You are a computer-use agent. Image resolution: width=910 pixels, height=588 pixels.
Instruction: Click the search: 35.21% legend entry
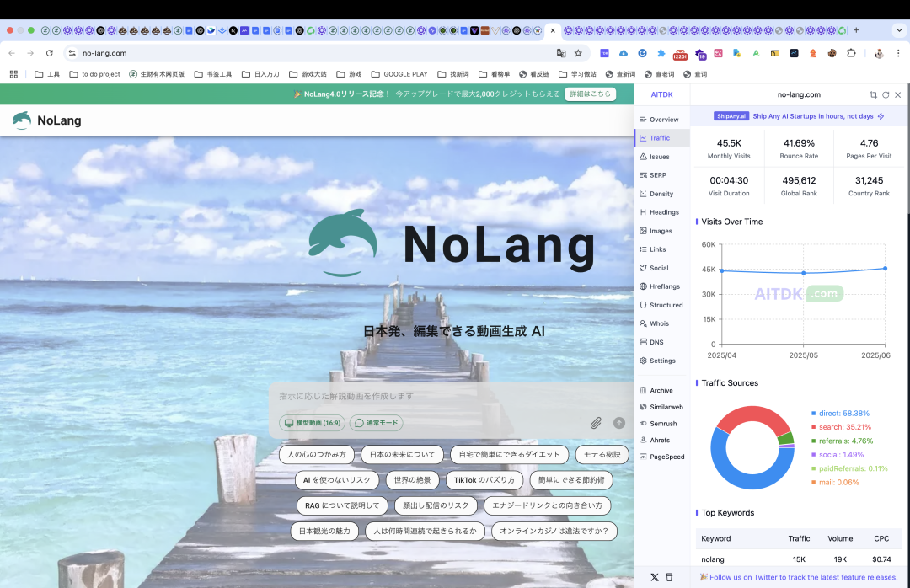pyautogui.click(x=842, y=427)
